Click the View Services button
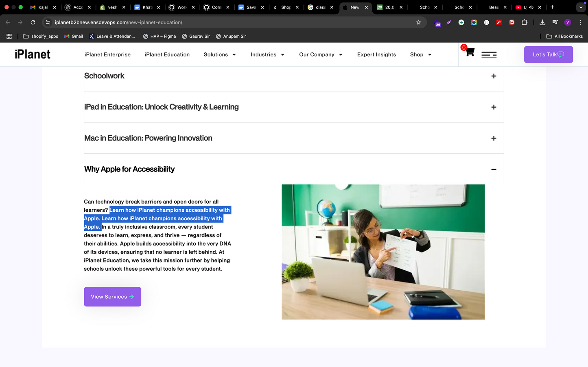 pos(112,297)
